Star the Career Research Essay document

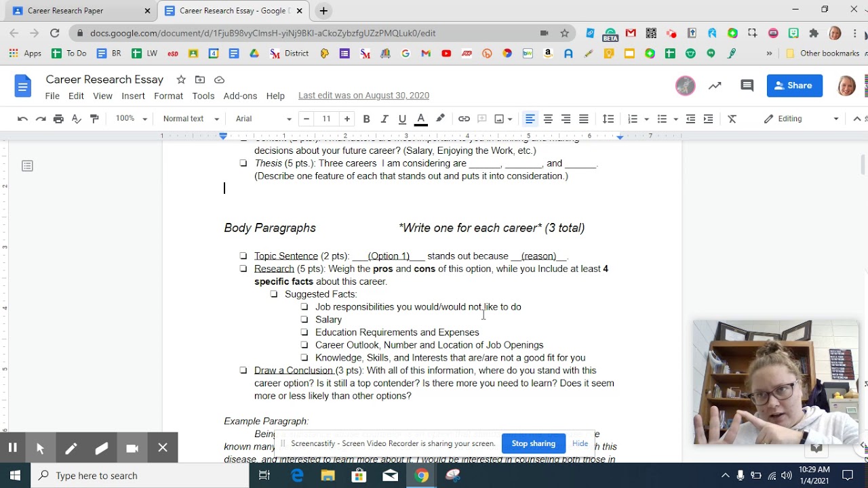[x=181, y=80]
